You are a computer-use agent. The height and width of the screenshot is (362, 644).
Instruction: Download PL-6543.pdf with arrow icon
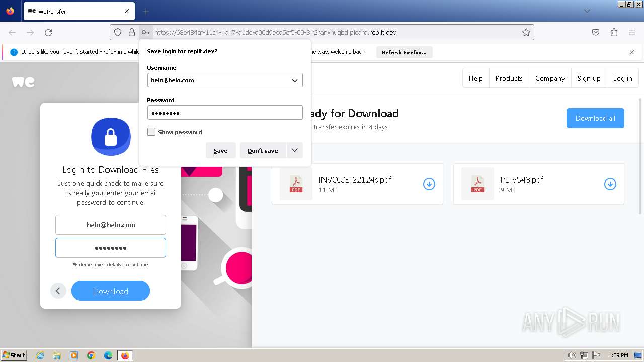pyautogui.click(x=610, y=184)
